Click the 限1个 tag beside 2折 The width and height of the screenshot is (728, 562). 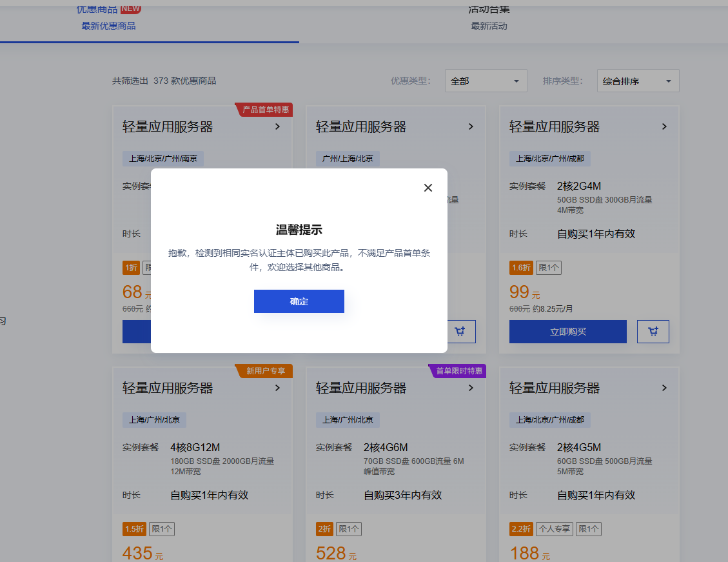349,529
